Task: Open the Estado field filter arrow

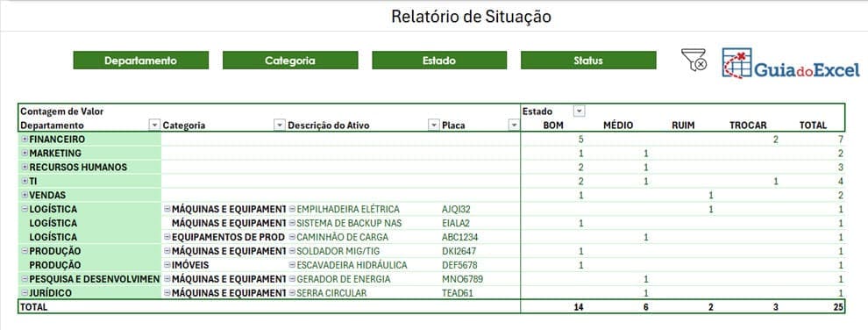Action: tap(579, 111)
